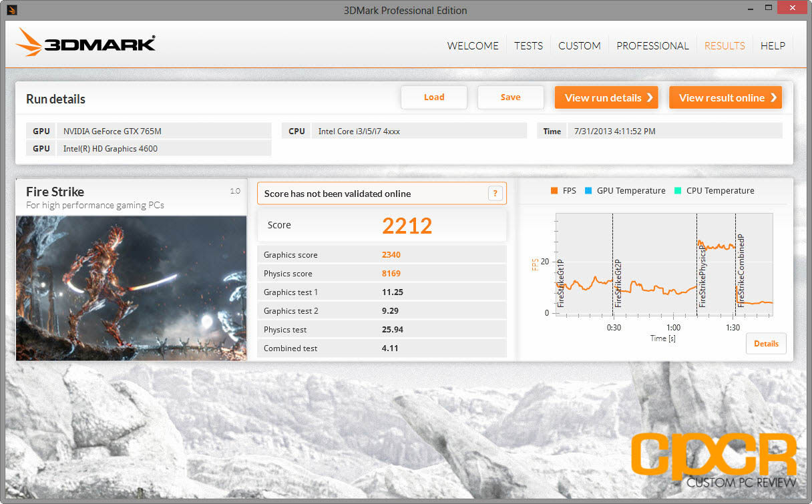
Task: Click the Graphics score value 2340
Action: [x=391, y=255]
